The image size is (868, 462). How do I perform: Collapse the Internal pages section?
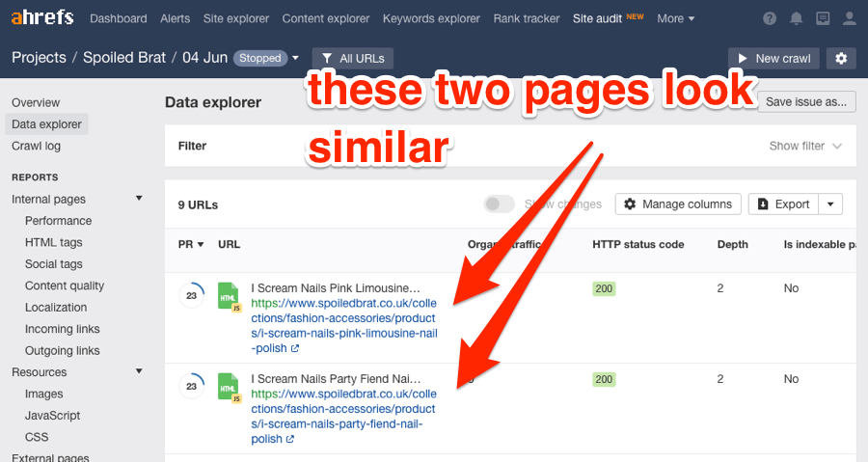coord(139,199)
